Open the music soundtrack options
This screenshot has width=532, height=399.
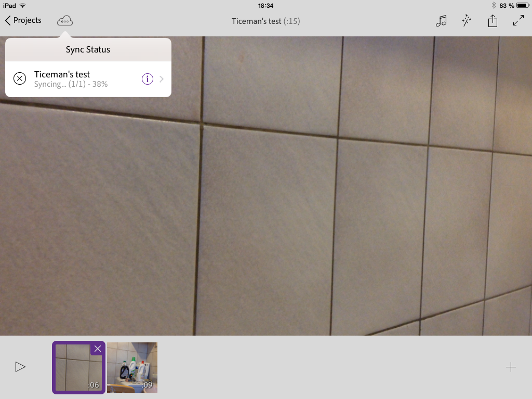[x=441, y=21]
